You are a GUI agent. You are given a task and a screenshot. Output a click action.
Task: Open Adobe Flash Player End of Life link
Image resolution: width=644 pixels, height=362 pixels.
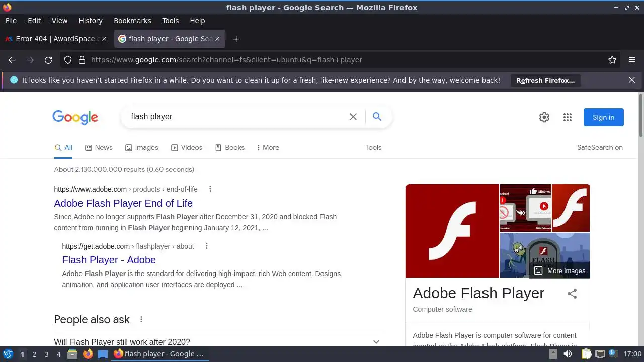coord(123,203)
